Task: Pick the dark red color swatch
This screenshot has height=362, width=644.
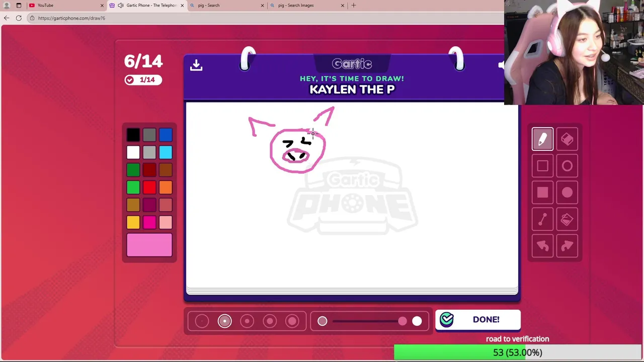Action: (149, 170)
